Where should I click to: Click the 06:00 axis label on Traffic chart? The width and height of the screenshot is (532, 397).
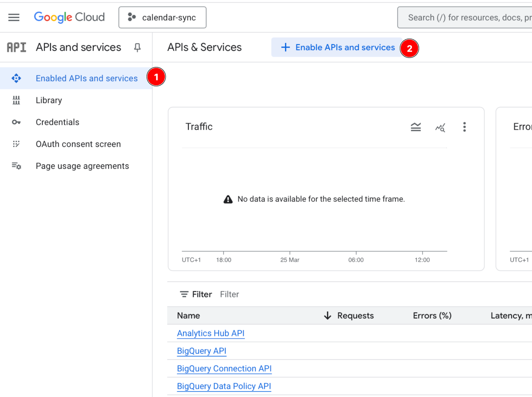point(356,260)
